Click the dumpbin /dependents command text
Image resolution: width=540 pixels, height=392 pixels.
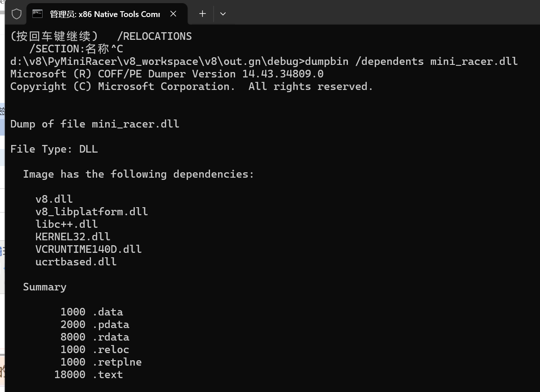click(x=411, y=61)
